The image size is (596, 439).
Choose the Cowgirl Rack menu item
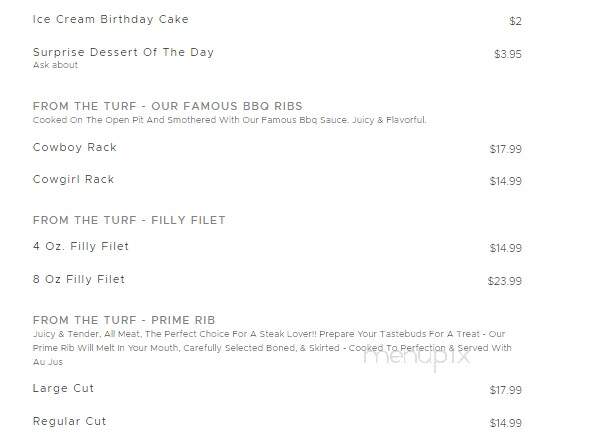point(73,179)
